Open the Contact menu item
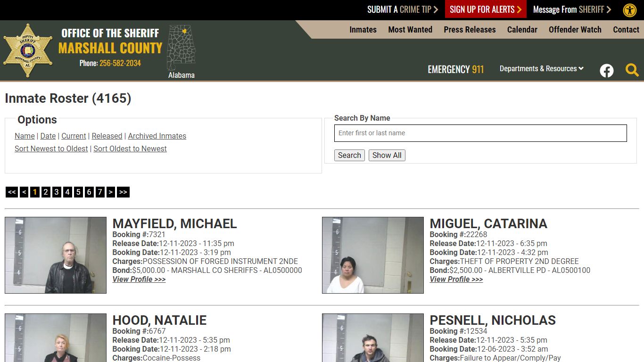Viewport: 644px width, 362px height. point(626,29)
